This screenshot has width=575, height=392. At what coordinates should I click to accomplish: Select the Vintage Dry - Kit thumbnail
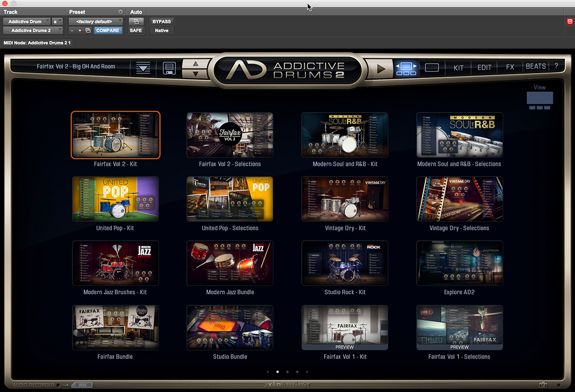coord(345,199)
